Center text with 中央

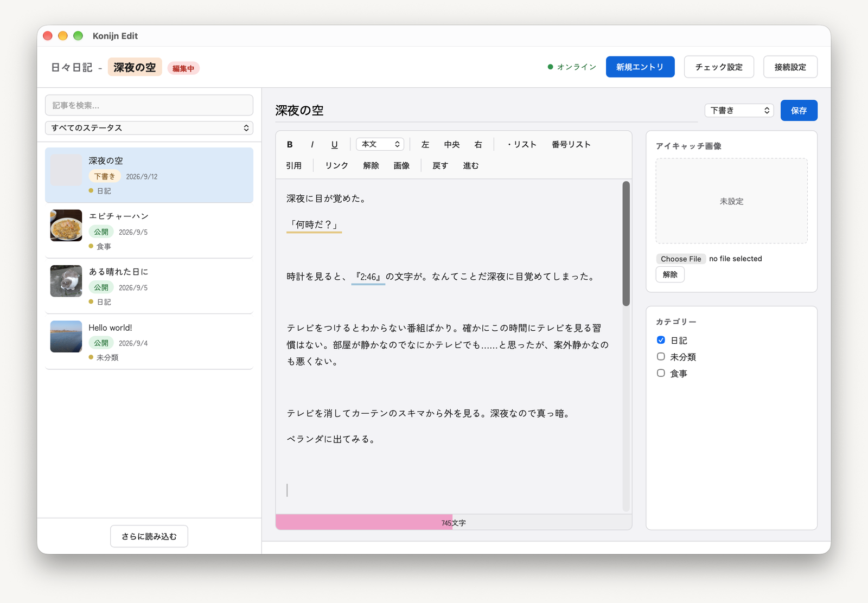click(x=452, y=144)
